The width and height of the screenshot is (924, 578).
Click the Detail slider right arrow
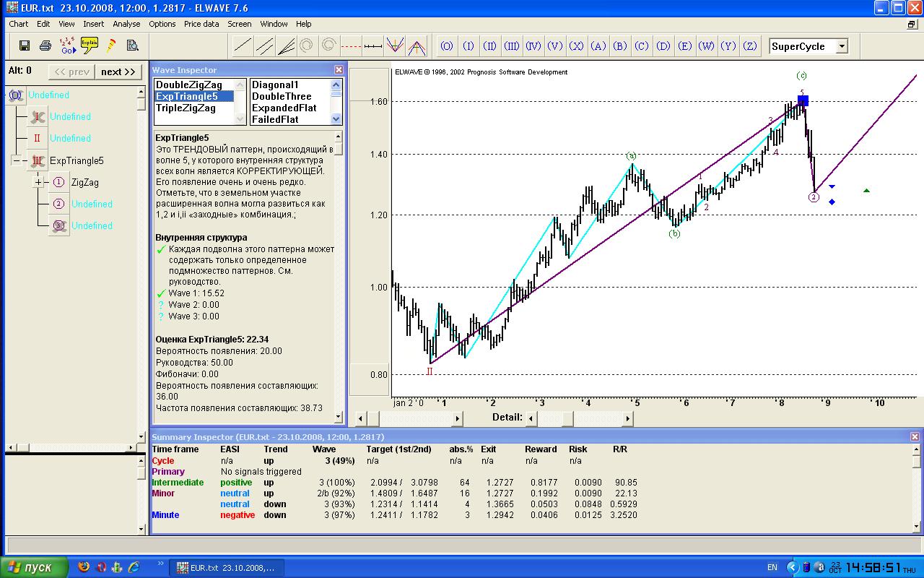pos(628,418)
